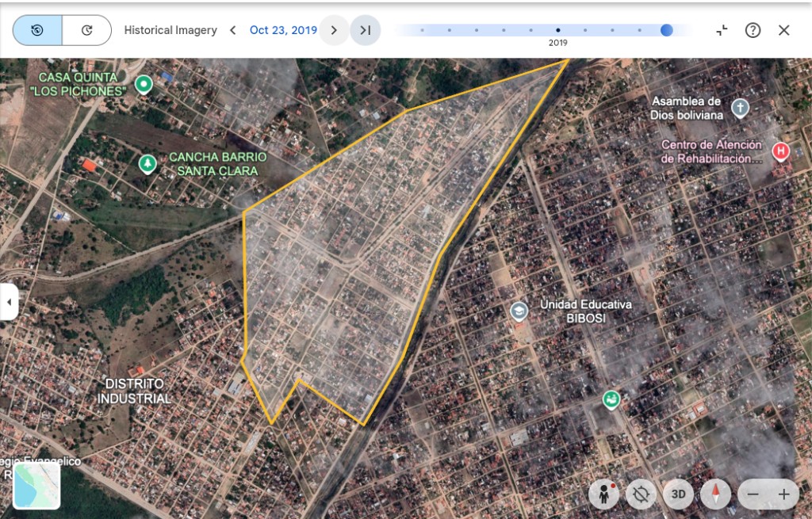Click the Unidad Educativa BIBOSI marker
812x519 pixels.
click(x=519, y=311)
